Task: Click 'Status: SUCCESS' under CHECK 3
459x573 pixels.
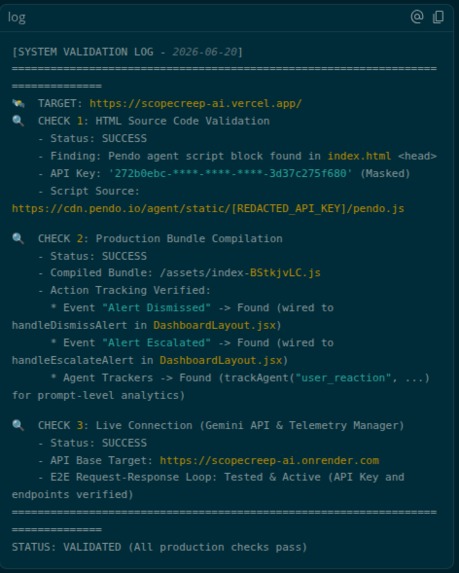Action: click(x=99, y=443)
